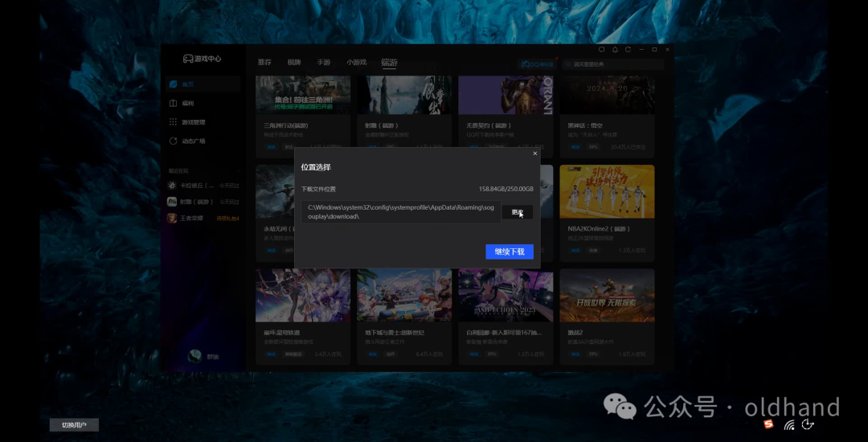Image resolution: width=868 pixels, height=442 pixels.
Task: Open the 地下城与勇士 game card thumbnail
Action: (404, 296)
